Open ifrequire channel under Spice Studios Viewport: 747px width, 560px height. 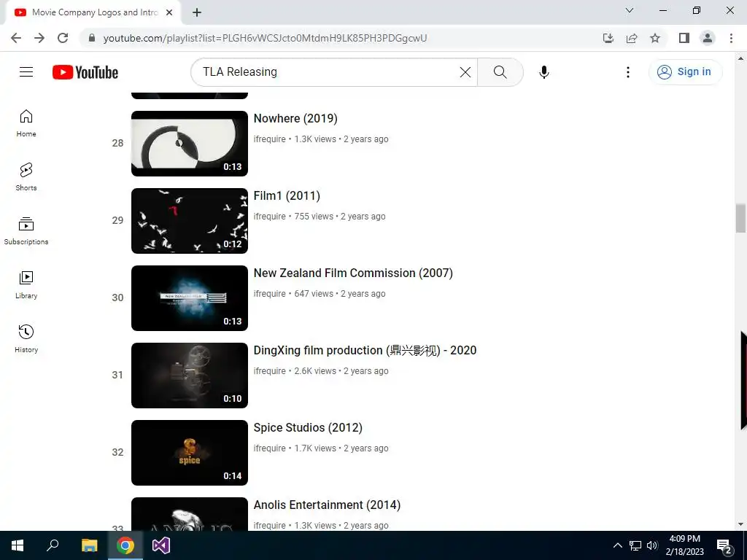click(x=270, y=448)
